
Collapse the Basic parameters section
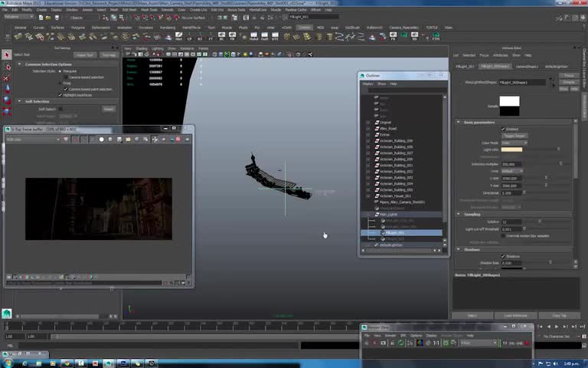(x=459, y=122)
